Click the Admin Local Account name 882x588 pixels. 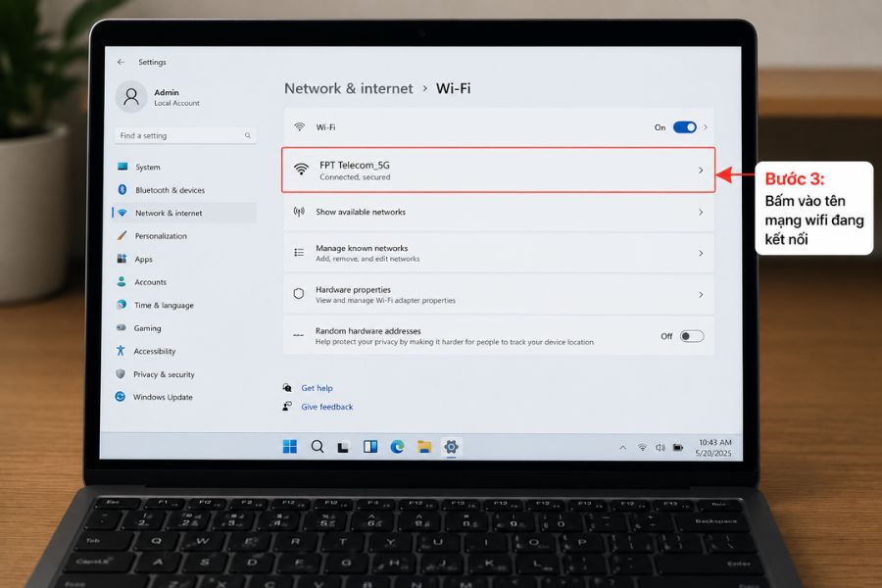(176, 97)
